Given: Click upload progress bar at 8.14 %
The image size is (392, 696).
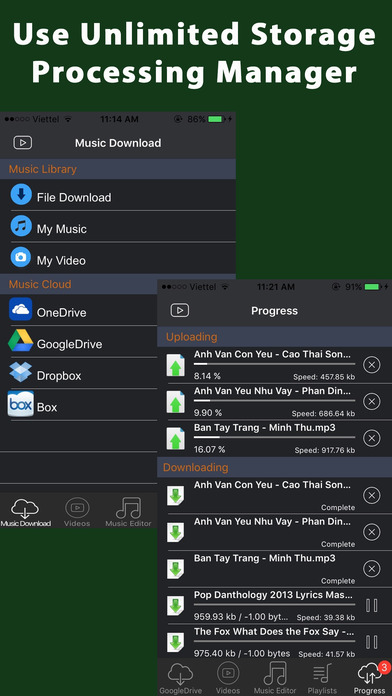Looking at the screenshot, I should pyautogui.click(x=274, y=364).
